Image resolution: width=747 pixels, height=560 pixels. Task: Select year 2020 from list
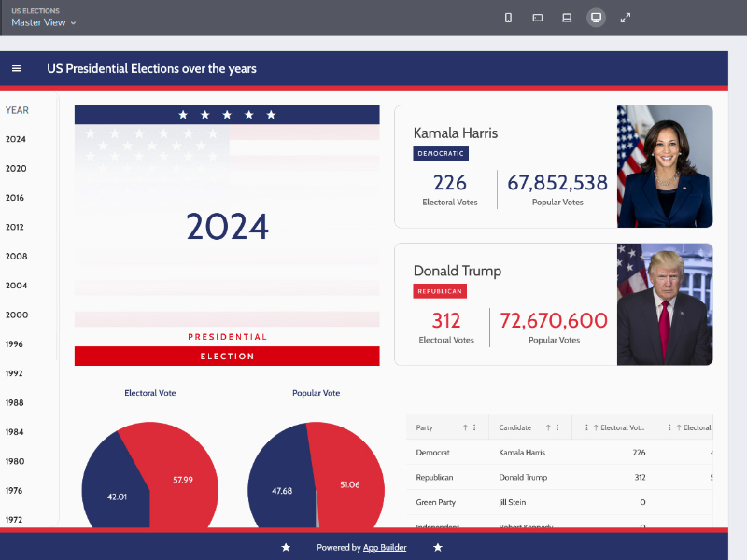pos(16,169)
